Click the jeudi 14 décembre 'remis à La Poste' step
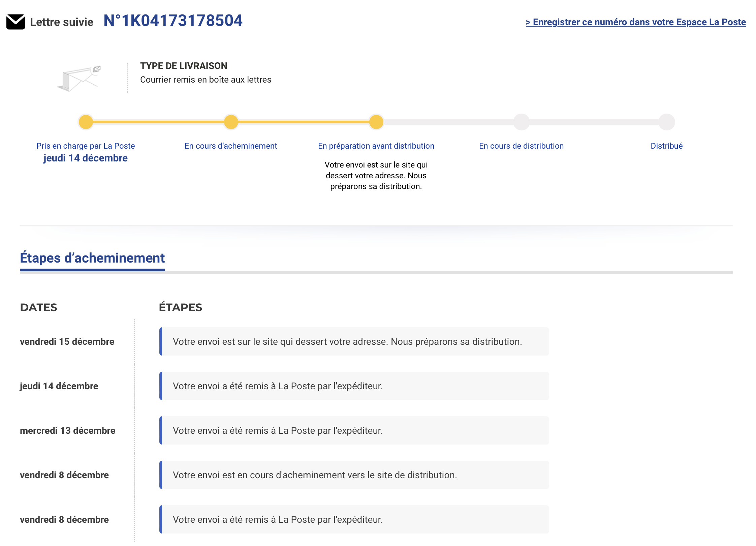The width and height of the screenshot is (756, 546). click(x=354, y=386)
